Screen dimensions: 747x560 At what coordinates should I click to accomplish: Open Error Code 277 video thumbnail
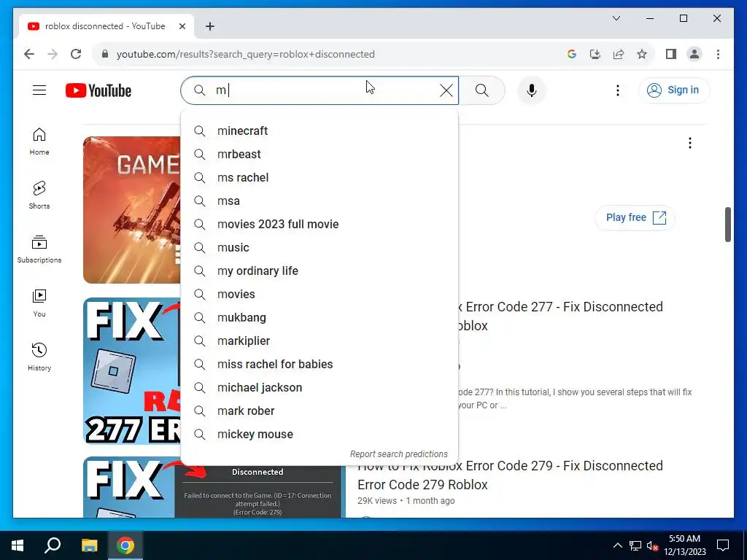(132, 371)
